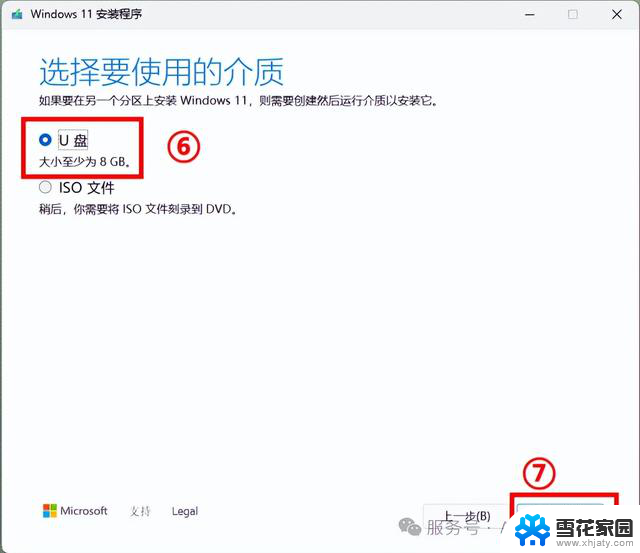The image size is (640, 553).
Task: Click the 上一步(B) back button
Action: click(x=467, y=516)
